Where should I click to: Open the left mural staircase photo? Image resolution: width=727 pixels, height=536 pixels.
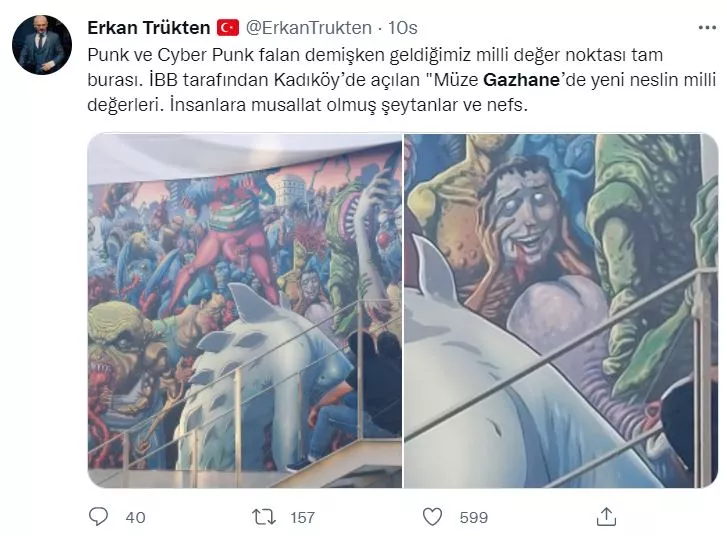tap(245, 310)
